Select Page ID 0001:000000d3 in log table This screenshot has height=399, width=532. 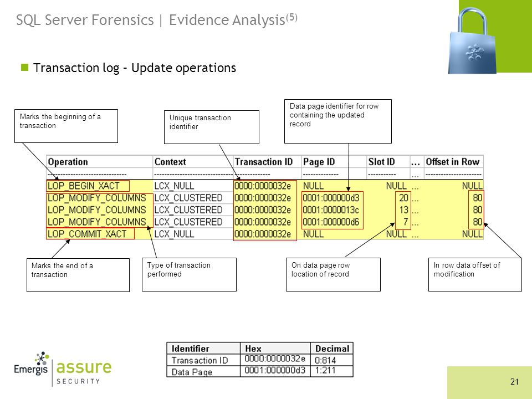(x=331, y=198)
